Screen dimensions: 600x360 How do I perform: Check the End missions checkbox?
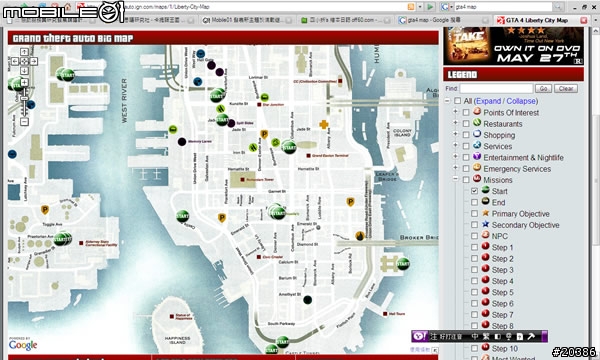[474, 202]
